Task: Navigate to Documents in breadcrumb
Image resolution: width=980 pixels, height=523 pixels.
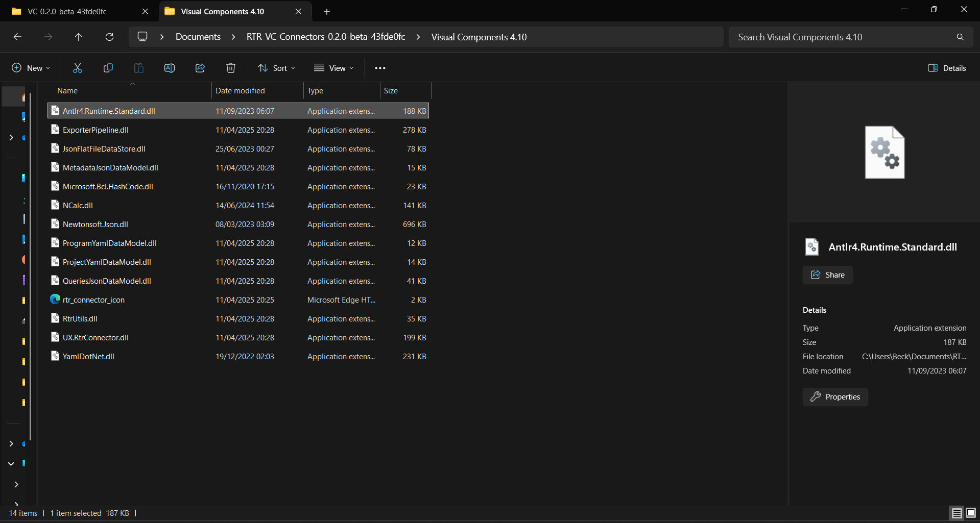Action: (x=198, y=37)
